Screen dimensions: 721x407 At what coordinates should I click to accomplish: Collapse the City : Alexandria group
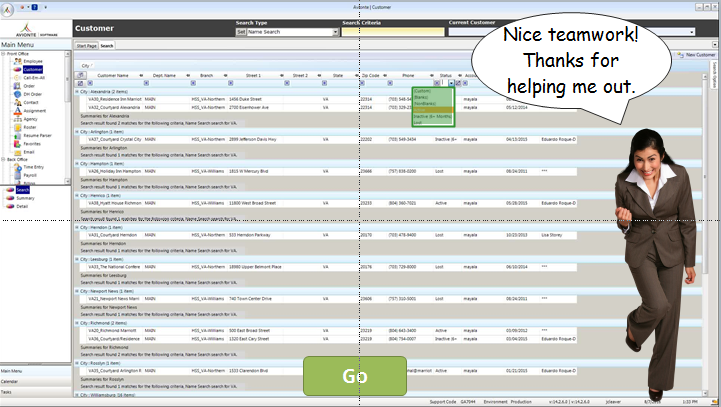pyautogui.click(x=77, y=92)
